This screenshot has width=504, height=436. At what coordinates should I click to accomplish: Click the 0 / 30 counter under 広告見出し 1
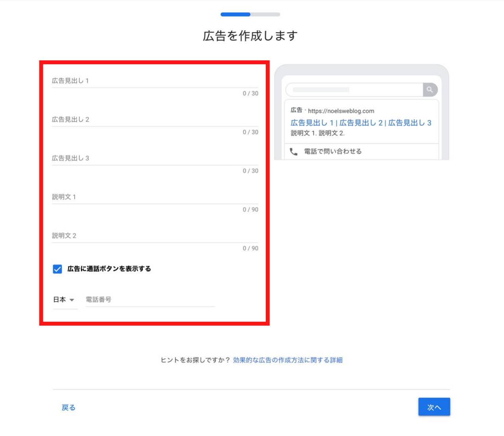coord(250,93)
